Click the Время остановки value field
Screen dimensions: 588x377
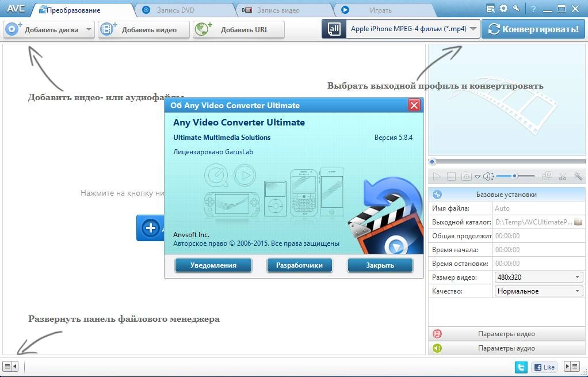coord(538,264)
